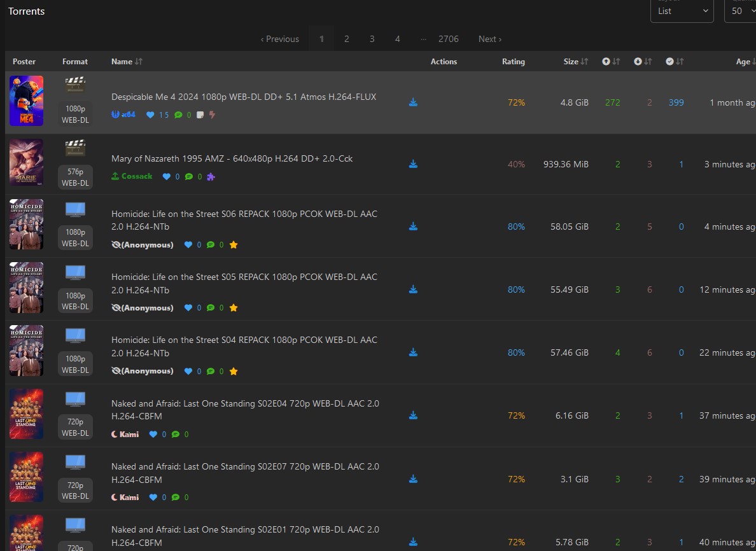Click the heart icon on Despicable Me 4
Viewport: 756px width, 551px height.
pyautogui.click(x=150, y=115)
